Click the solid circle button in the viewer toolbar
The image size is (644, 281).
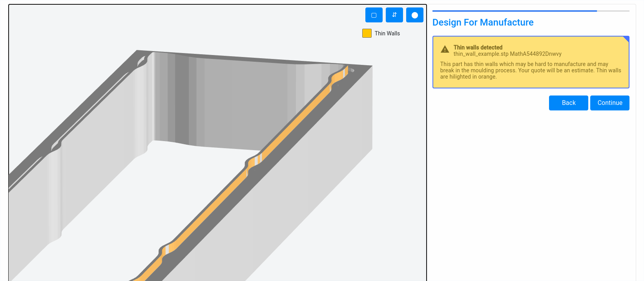click(415, 15)
